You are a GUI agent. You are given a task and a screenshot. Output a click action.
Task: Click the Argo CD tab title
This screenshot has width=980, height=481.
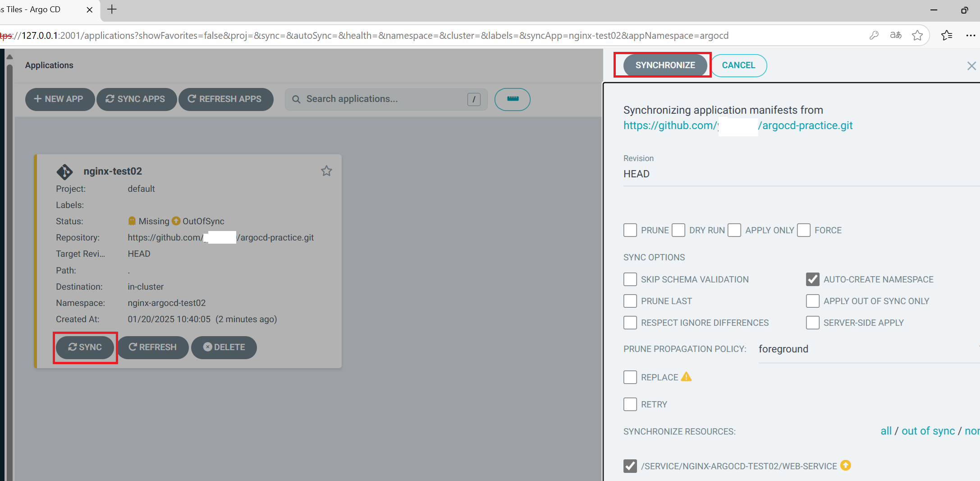31,9
